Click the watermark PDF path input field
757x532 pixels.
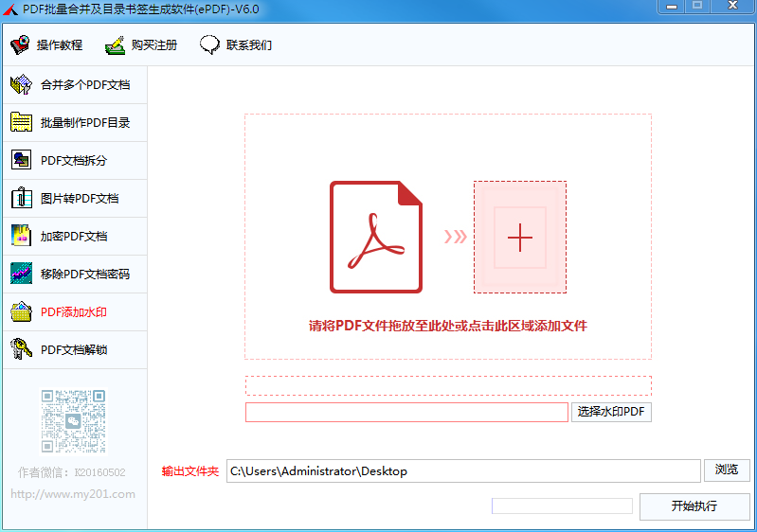coord(406,413)
